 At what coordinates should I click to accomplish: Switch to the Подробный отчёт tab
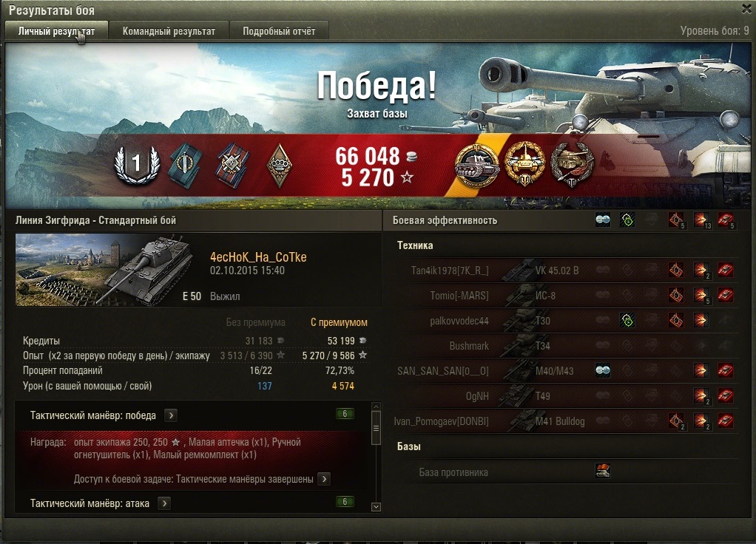pos(279,31)
